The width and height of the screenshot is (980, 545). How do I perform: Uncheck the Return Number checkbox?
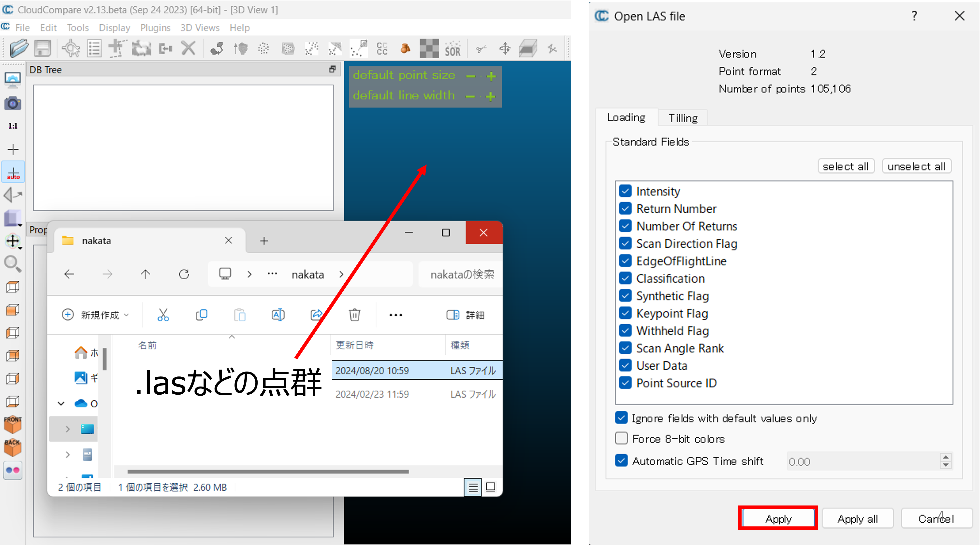tap(625, 208)
